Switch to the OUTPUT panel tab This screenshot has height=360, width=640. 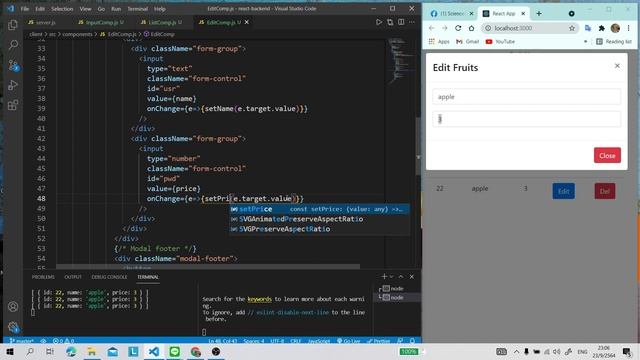point(73,277)
